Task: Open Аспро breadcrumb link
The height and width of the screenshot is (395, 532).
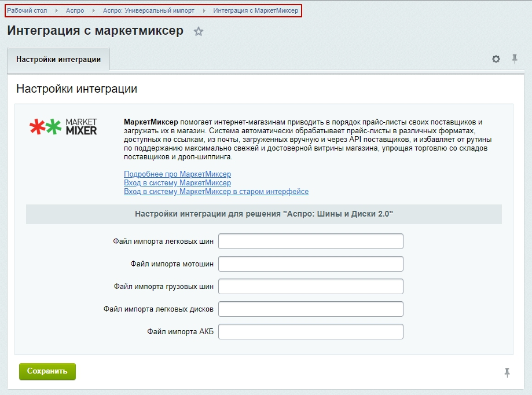Action: (x=75, y=10)
